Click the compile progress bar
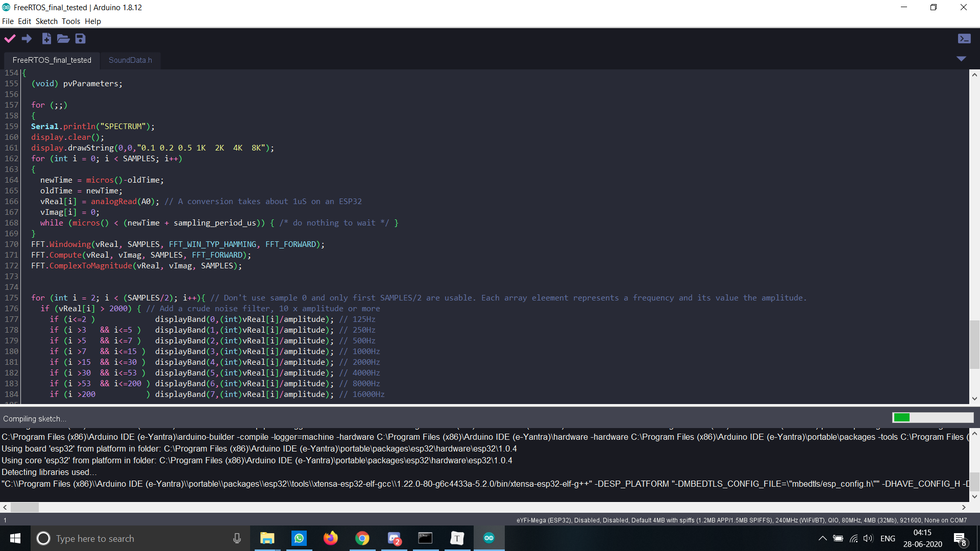 point(933,418)
